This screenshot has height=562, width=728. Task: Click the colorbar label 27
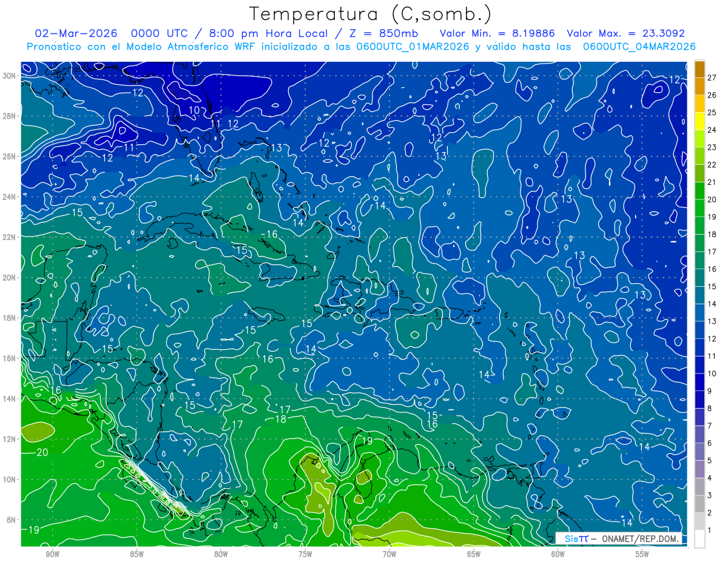[x=712, y=78]
